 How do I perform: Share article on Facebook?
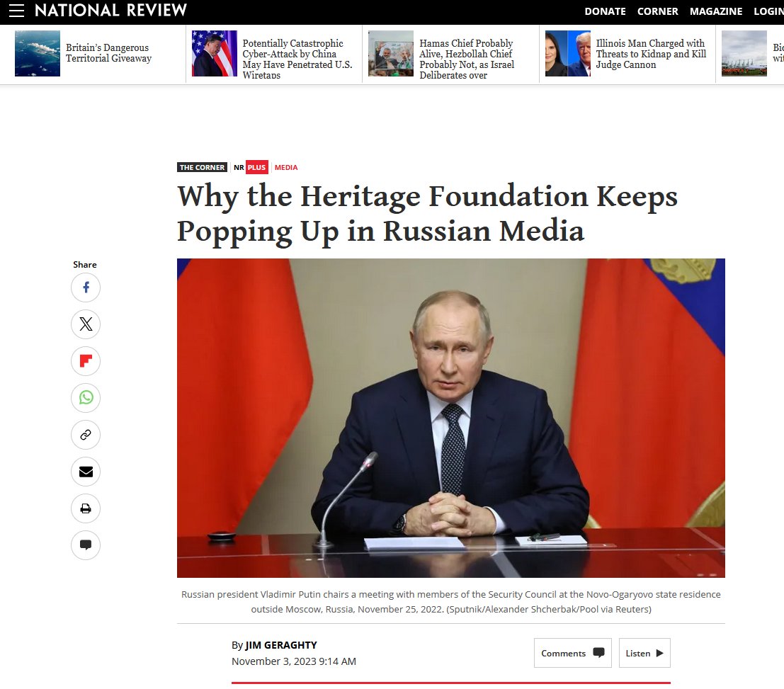pos(86,287)
